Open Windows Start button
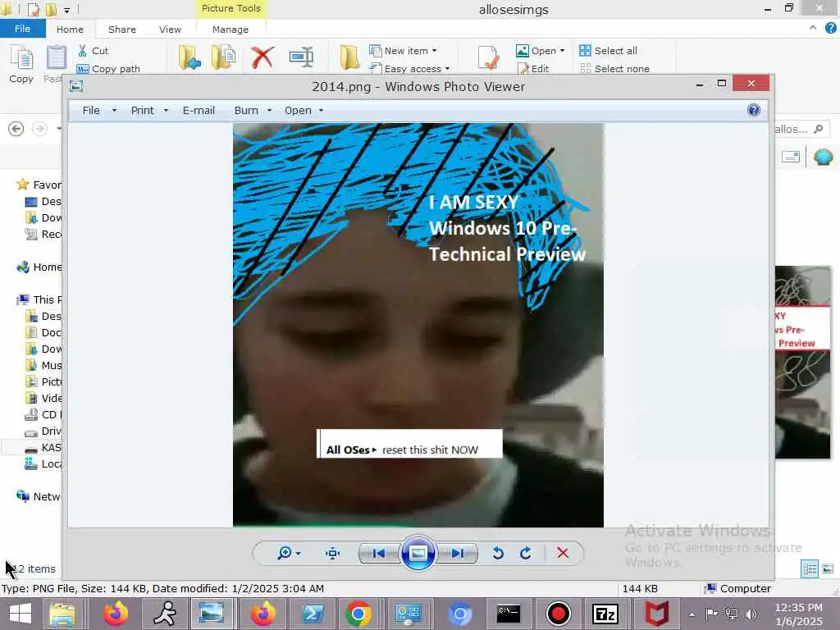The height and width of the screenshot is (630, 840). click(x=21, y=614)
